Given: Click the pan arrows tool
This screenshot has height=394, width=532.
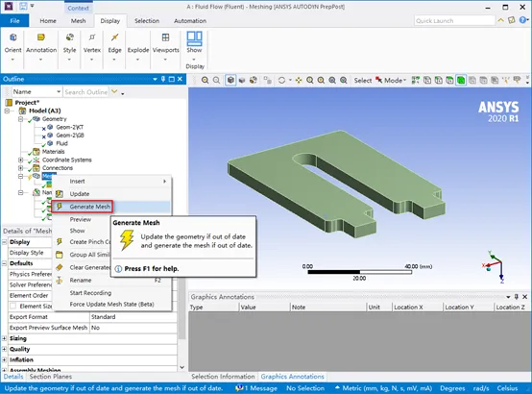Looking at the screenshot, I should (x=299, y=81).
